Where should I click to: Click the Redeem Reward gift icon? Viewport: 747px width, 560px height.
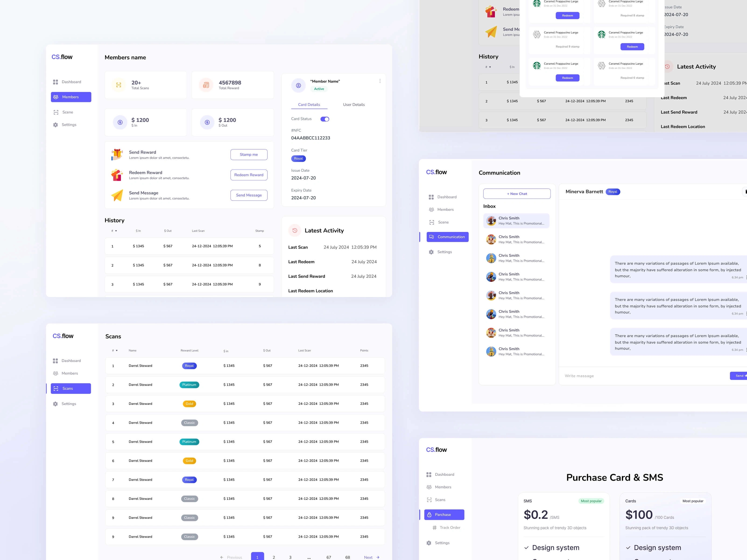[117, 175]
